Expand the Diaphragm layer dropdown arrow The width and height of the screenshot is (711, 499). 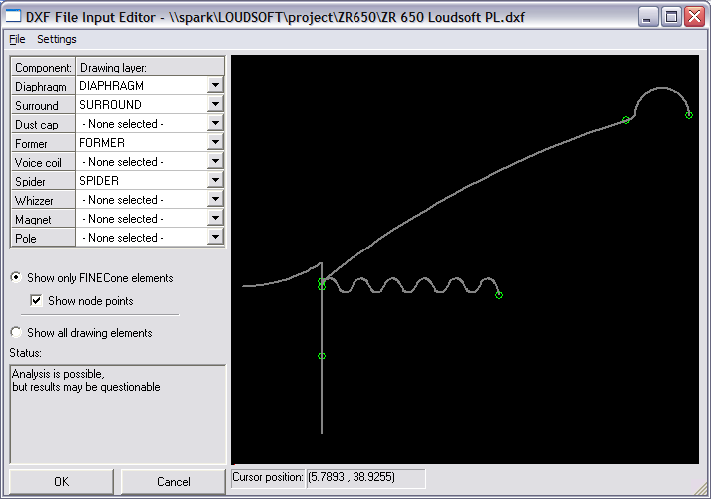[215, 85]
